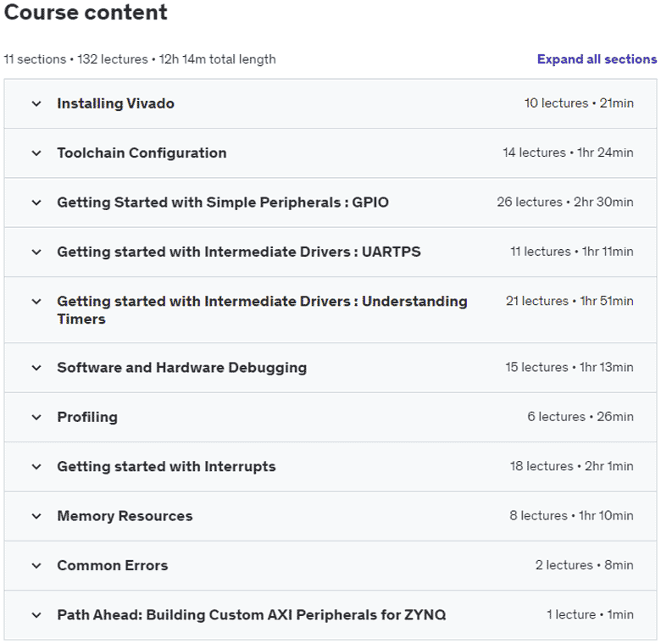
Task: Open the Common Errors section title
Action: tap(112, 565)
